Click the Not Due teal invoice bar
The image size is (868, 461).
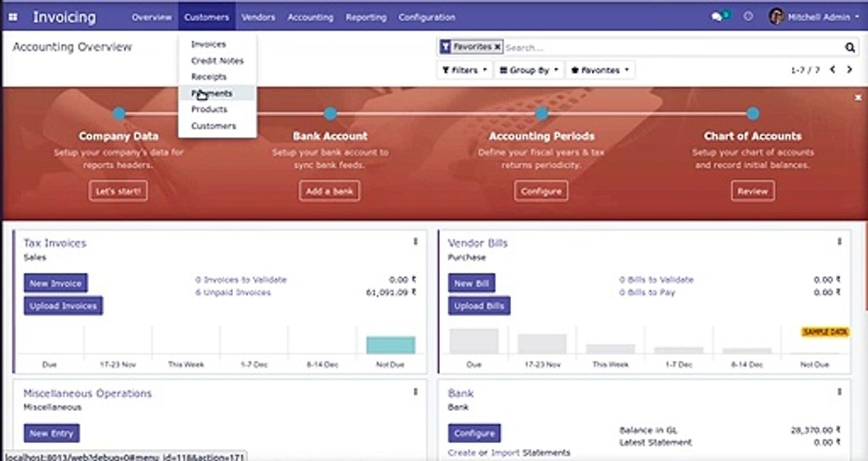[x=391, y=345]
